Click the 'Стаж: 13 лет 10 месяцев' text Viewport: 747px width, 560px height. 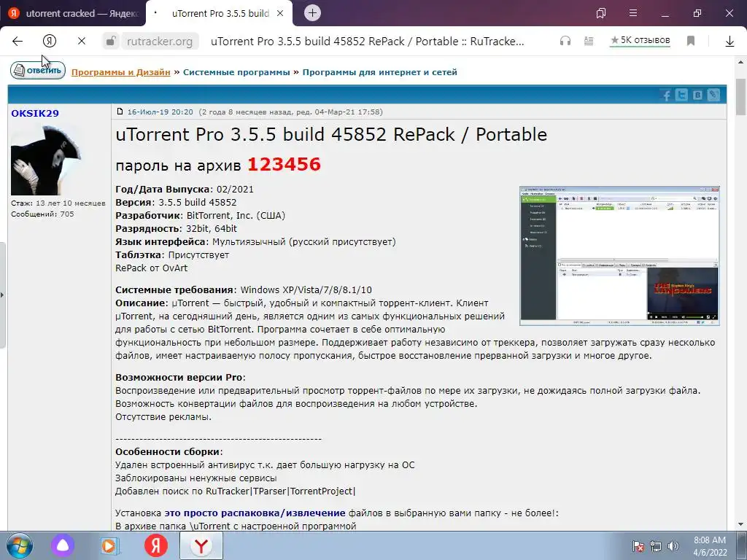pyautogui.click(x=58, y=203)
